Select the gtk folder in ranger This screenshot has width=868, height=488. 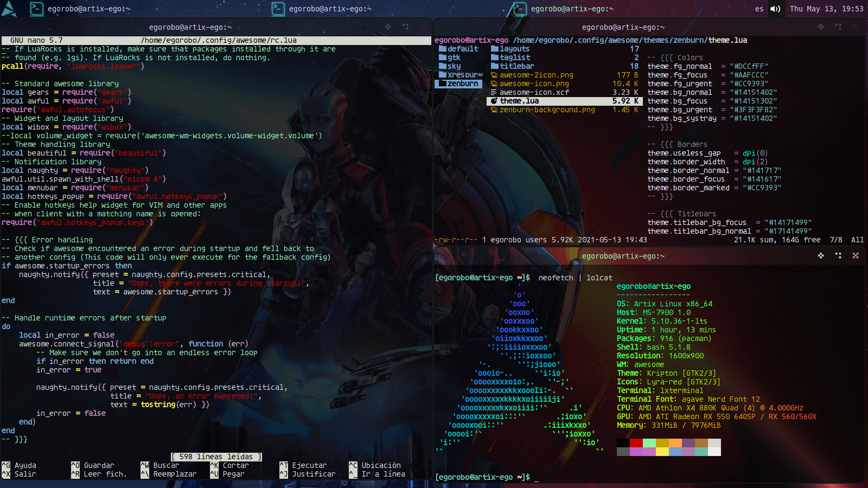pos(454,57)
